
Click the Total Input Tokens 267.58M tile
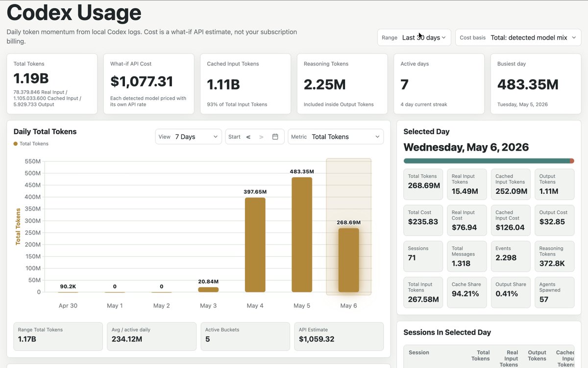(x=423, y=292)
